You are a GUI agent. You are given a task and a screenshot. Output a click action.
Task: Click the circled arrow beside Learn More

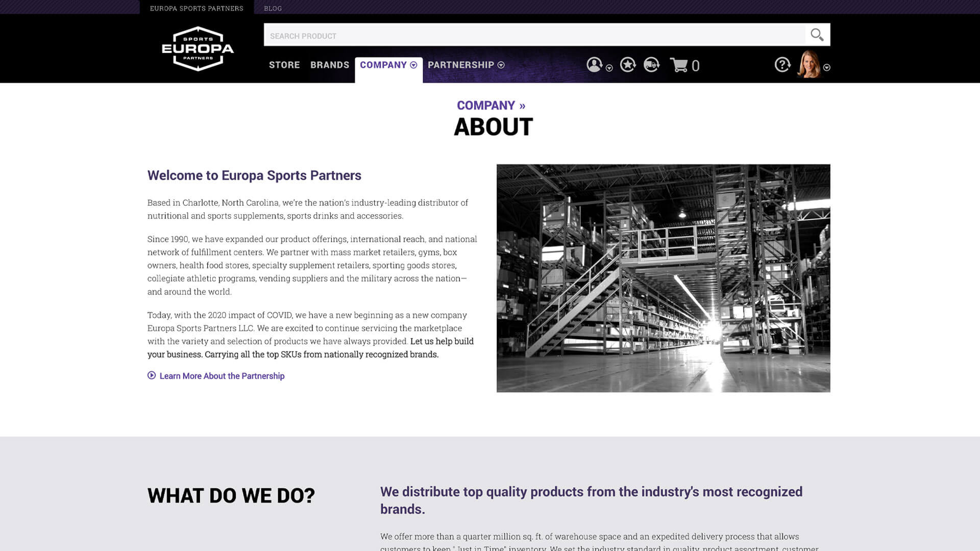tap(152, 375)
